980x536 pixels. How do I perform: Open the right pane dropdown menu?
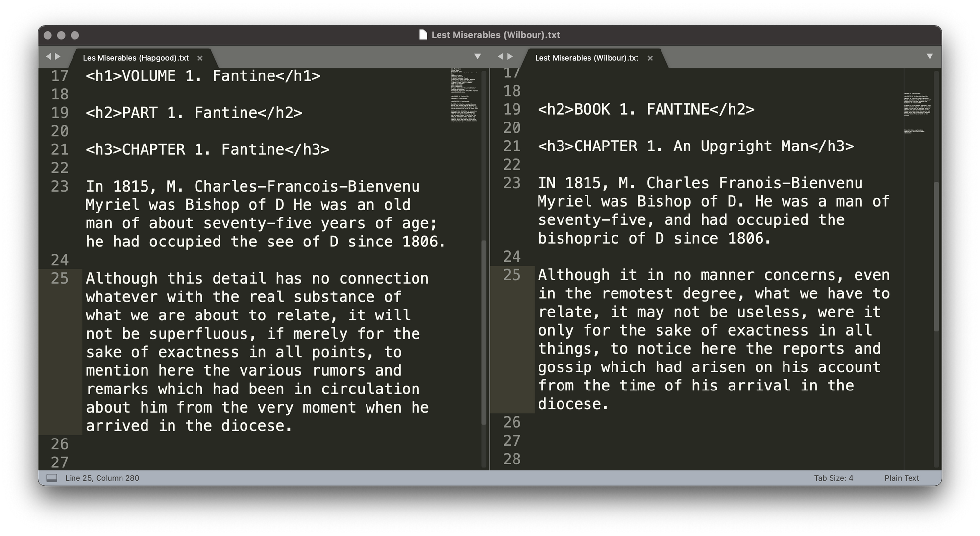point(930,56)
